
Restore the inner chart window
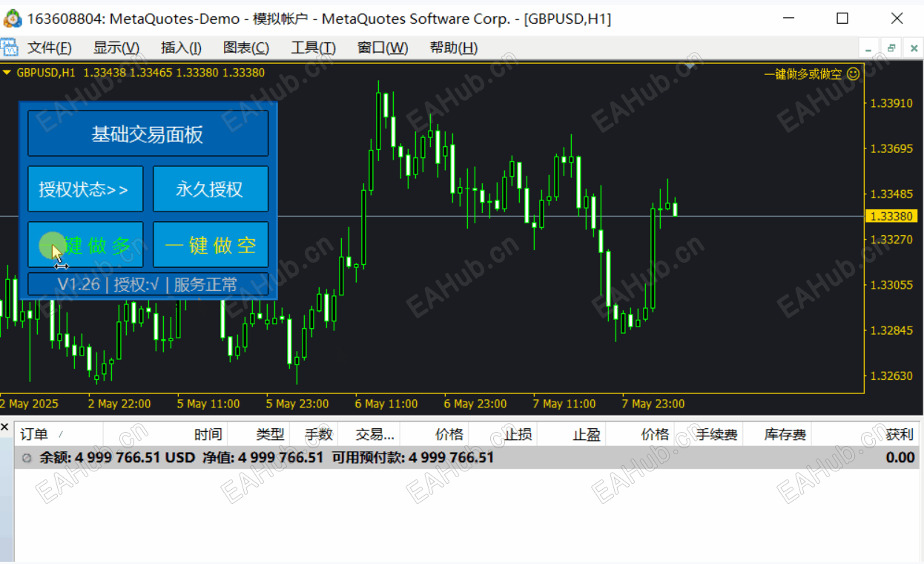(x=891, y=48)
